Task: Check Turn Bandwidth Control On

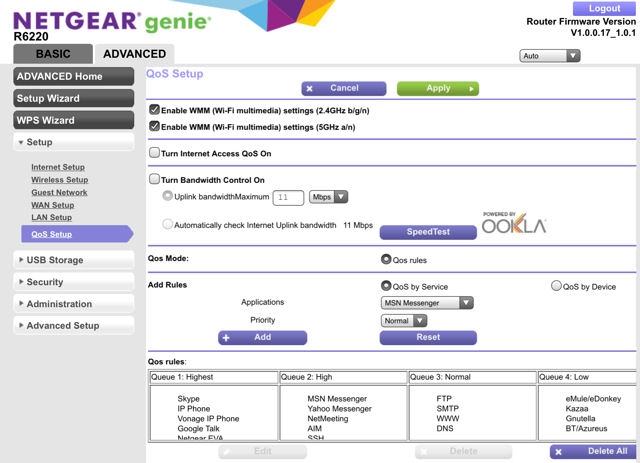Action: pyautogui.click(x=154, y=179)
